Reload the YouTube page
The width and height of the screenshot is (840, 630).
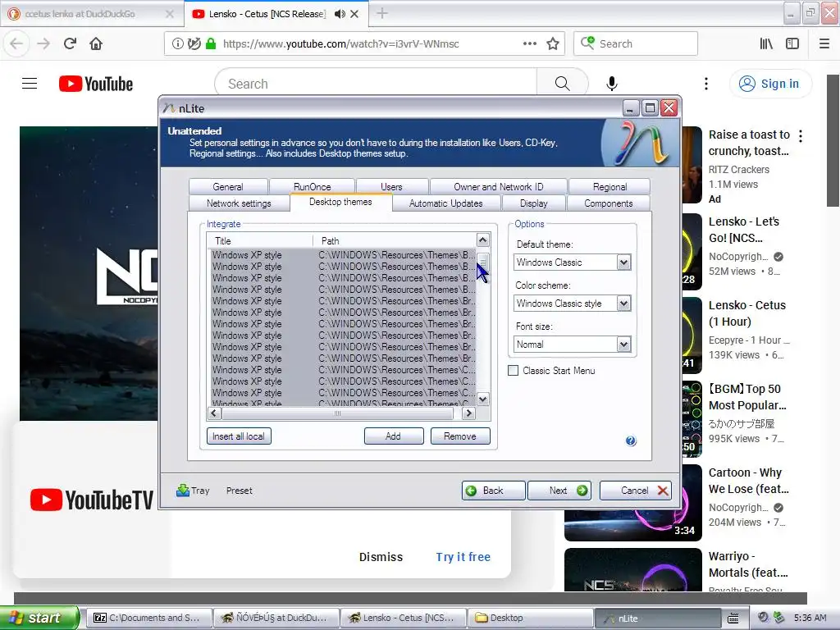(70, 43)
